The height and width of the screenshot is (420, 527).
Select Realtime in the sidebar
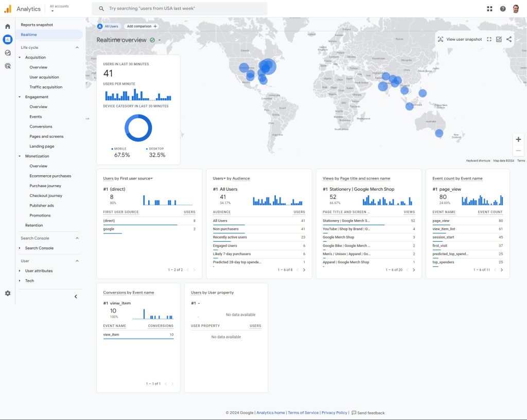point(49,34)
